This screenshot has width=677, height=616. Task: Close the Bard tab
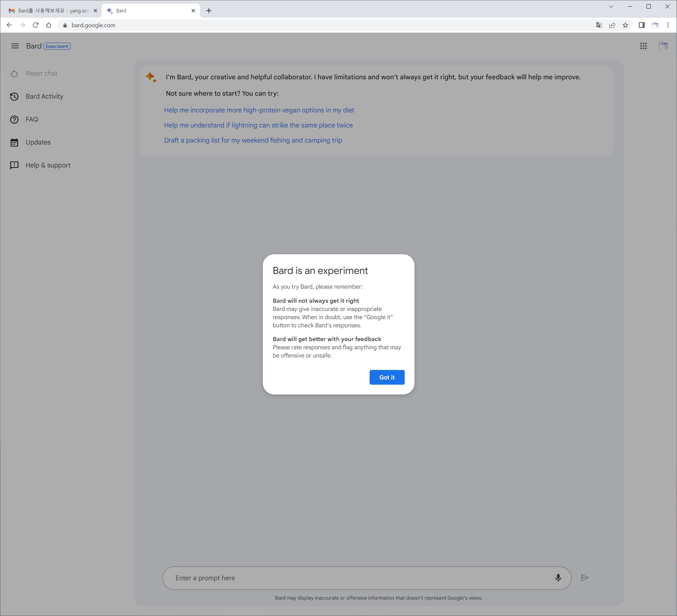[193, 11]
